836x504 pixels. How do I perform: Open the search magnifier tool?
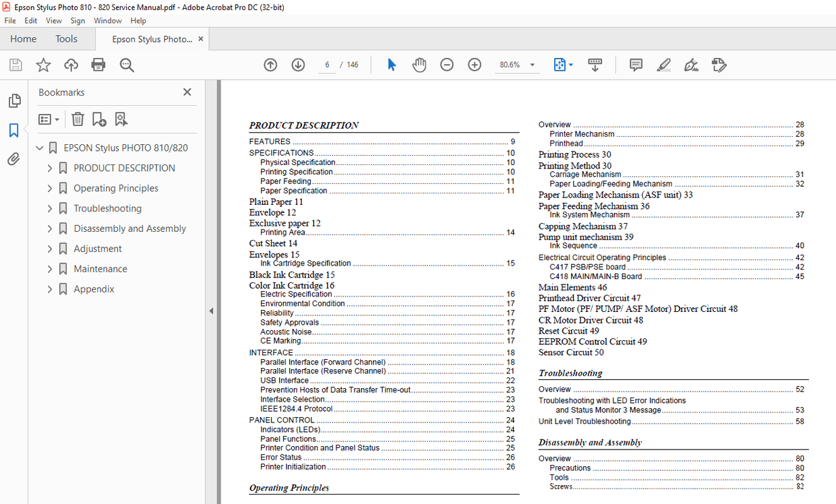point(125,64)
